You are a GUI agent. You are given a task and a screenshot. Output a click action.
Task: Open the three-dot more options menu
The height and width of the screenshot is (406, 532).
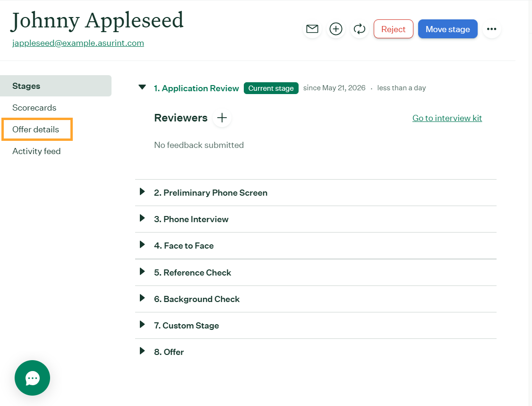click(x=491, y=29)
